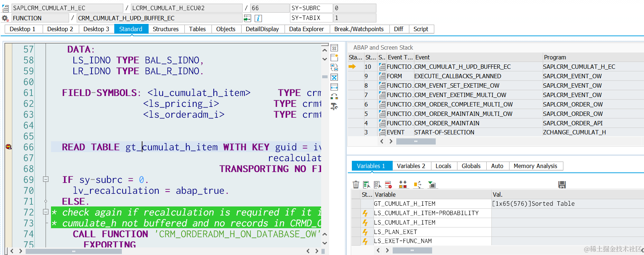Click the SY-TABIX value field
The height and width of the screenshot is (255, 644).
click(354, 18)
